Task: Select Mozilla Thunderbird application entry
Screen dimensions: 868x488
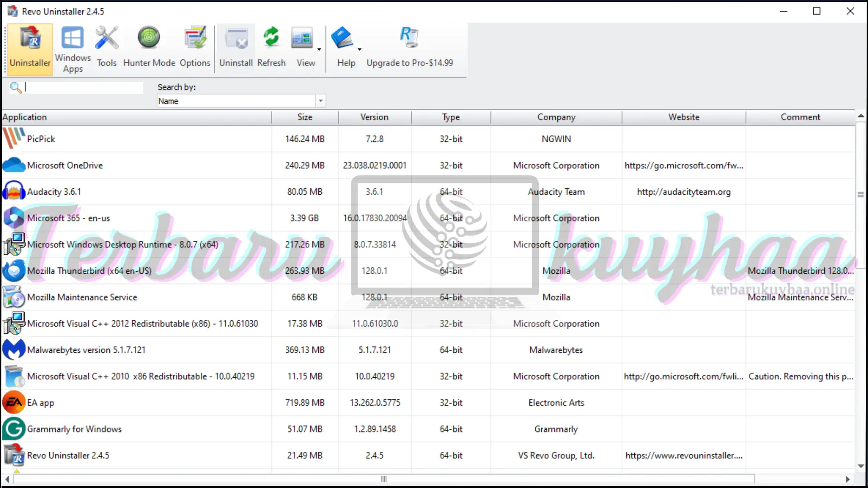Action: [x=90, y=271]
